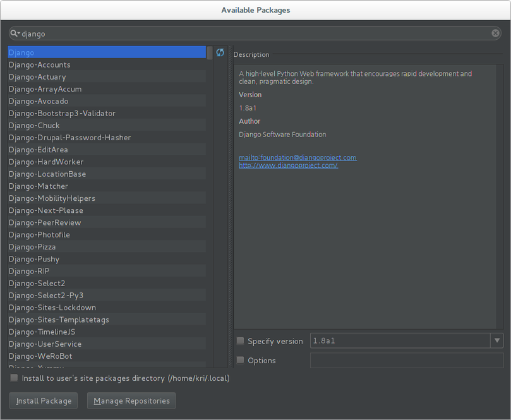Select the Django-Select2 row
Viewport: 511px width, 420px height.
107,283
